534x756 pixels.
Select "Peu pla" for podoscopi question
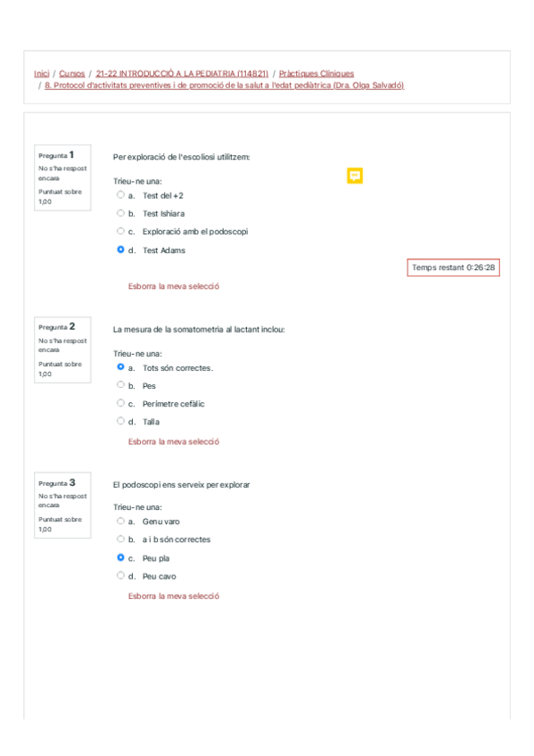pyautogui.click(x=121, y=557)
